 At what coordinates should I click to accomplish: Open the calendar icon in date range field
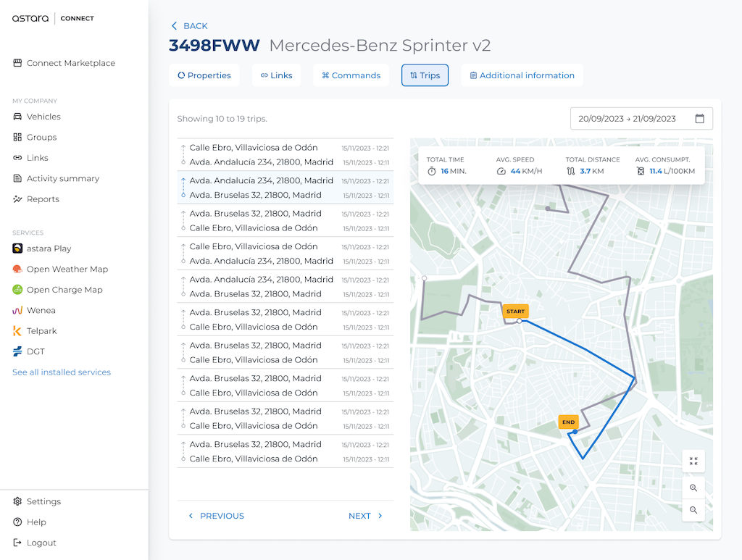[x=699, y=119]
